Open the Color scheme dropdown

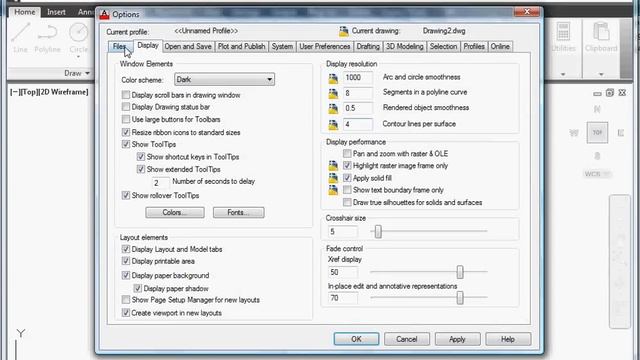(224, 80)
